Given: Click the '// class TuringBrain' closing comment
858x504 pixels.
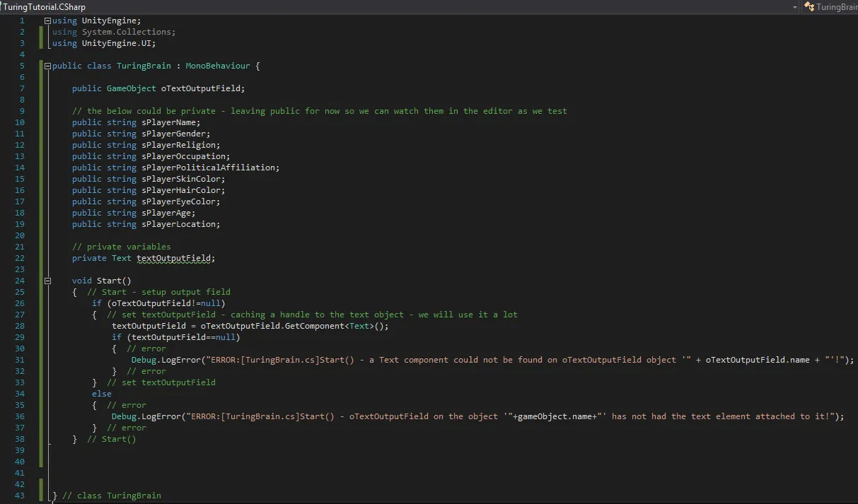Looking at the screenshot, I should [112, 496].
